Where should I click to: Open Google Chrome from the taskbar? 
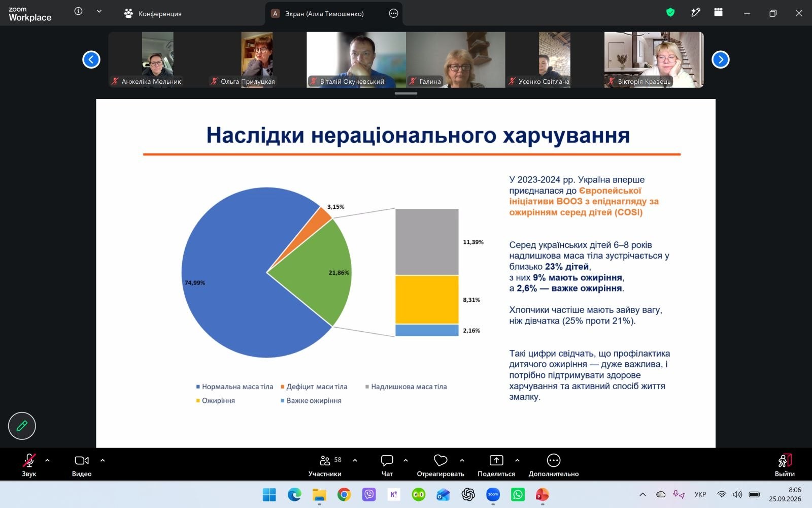click(x=344, y=494)
